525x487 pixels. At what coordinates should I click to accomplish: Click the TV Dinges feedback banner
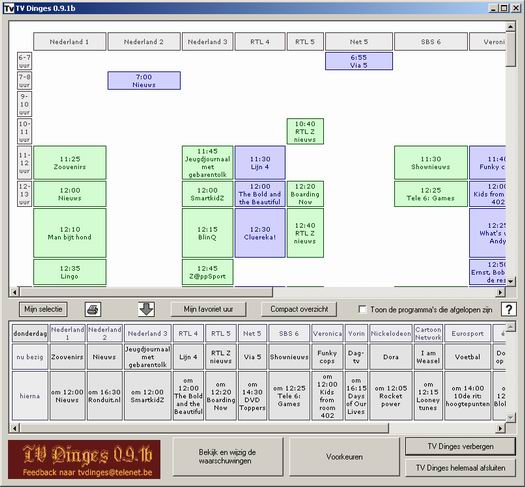[x=84, y=459]
